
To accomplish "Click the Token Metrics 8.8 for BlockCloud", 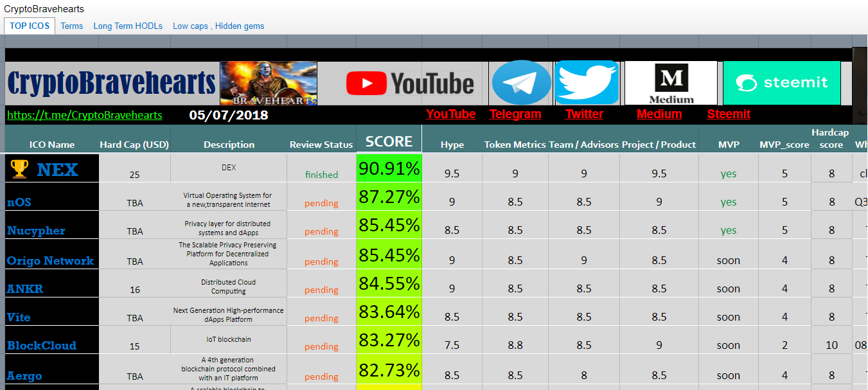I will [515, 345].
